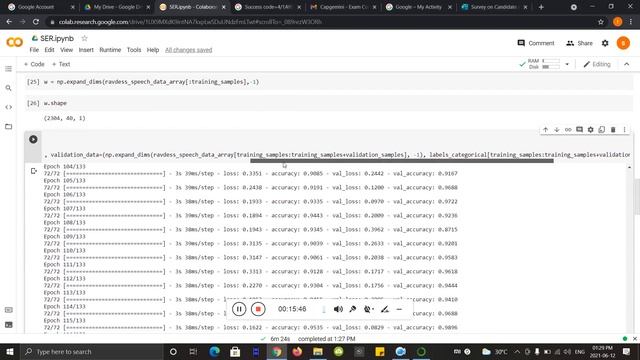Move cell up arrow icon

click(546, 129)
